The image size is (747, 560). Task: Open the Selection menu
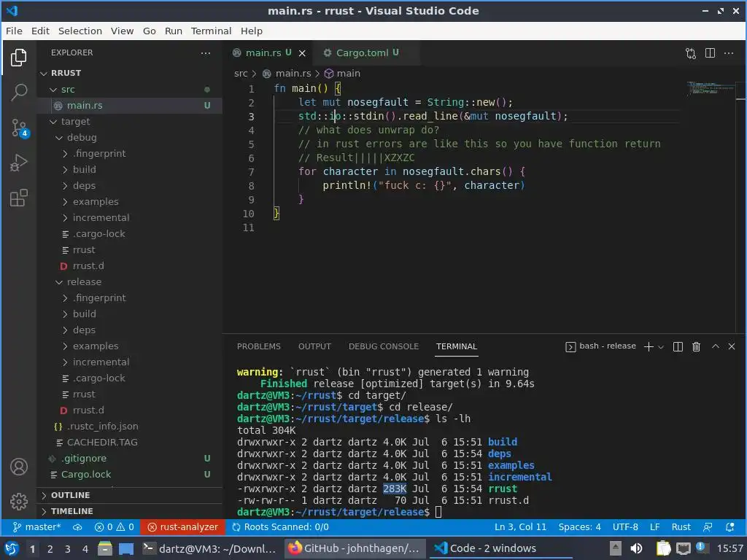click(x=80, y=31)
